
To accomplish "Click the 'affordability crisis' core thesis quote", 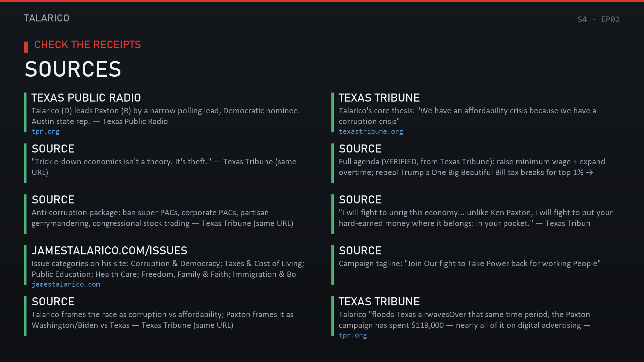I will point(468,116).
